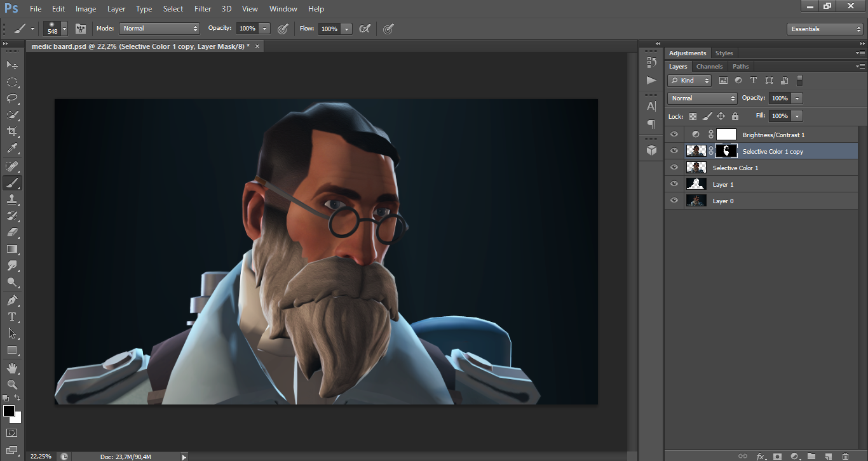Toggle lock image pixels brush icon

tap(707, 116)
